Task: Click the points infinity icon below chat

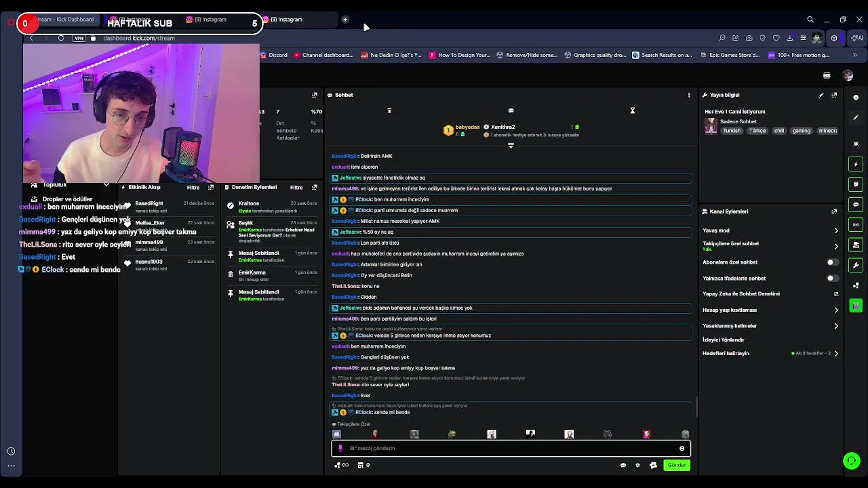Action: [x=341, y=465]
